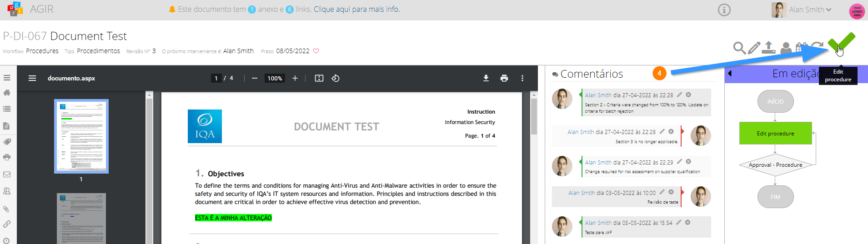Click 'Clique aqui para mais info' link
The width and height of the screenshot is (868, 244).
tap(356, 9)
